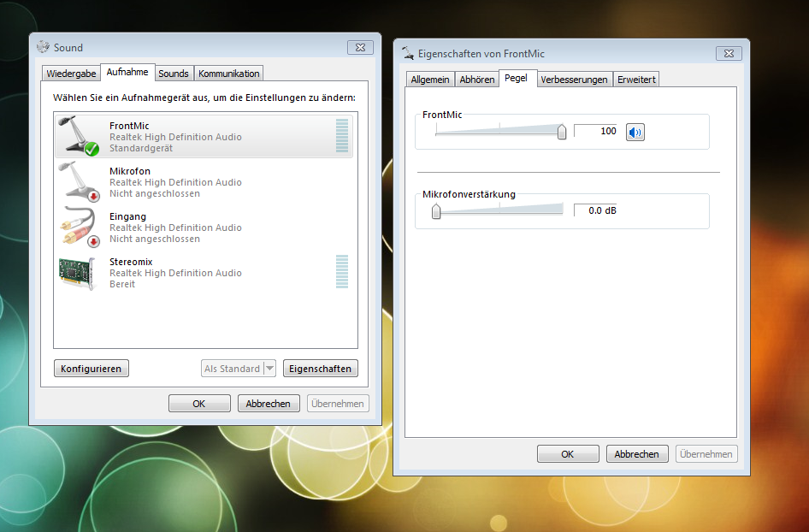This screenshot has width=809, height=532.
Task: Select the unplugged Mikrofon device icon
Action: point(78,182)
